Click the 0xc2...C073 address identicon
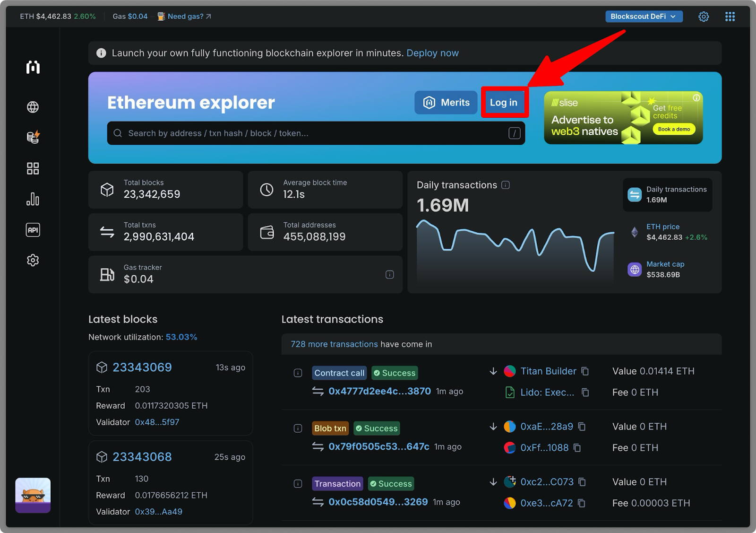The height and width of the screenshot is (533, 756). pos(510,482)
